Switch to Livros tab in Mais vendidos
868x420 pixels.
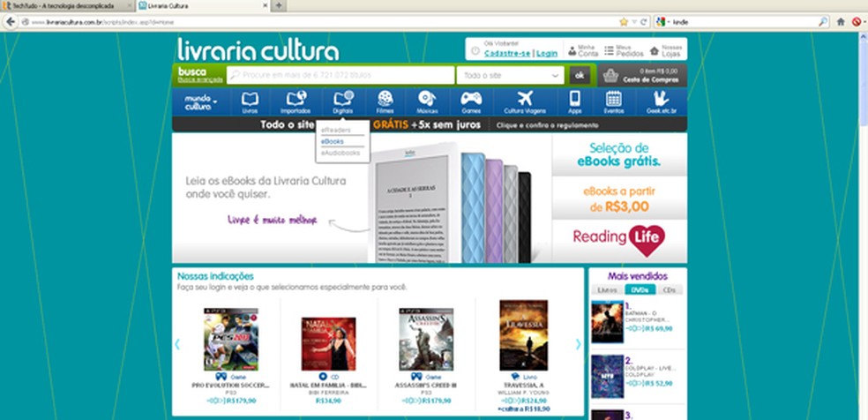tap(607, 289)
